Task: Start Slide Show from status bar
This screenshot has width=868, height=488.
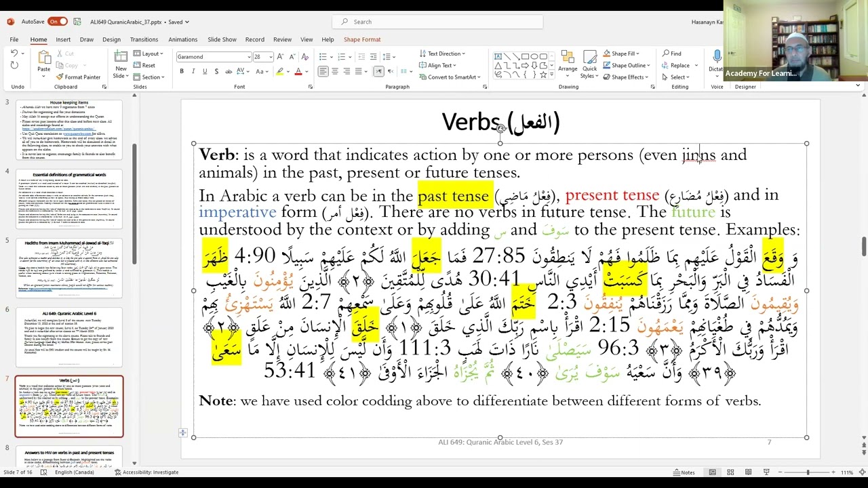Action: 766,472
